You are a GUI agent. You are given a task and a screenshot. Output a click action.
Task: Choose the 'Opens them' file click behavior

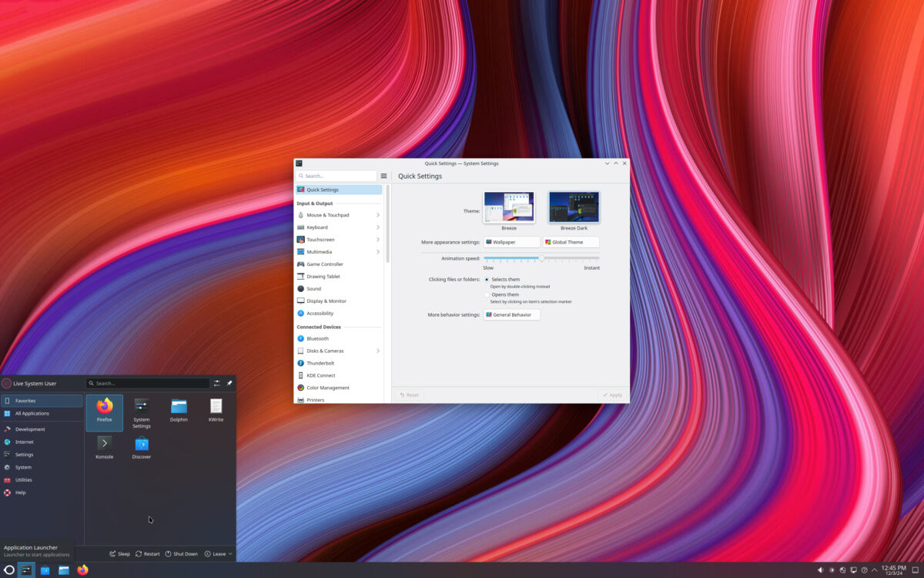(487, 294)
